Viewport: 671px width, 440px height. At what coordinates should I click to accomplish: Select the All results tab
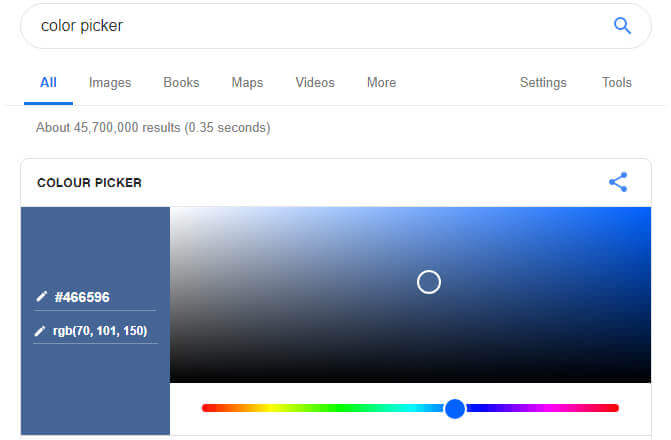[48, 83]
